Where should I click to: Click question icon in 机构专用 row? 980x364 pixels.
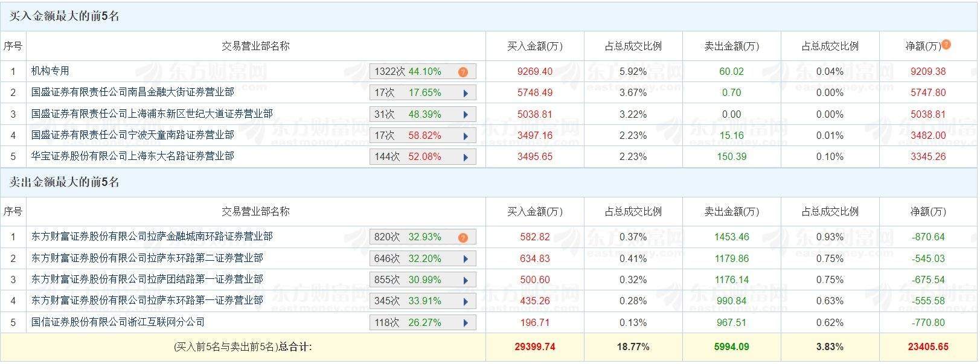(x=463, y=72)
